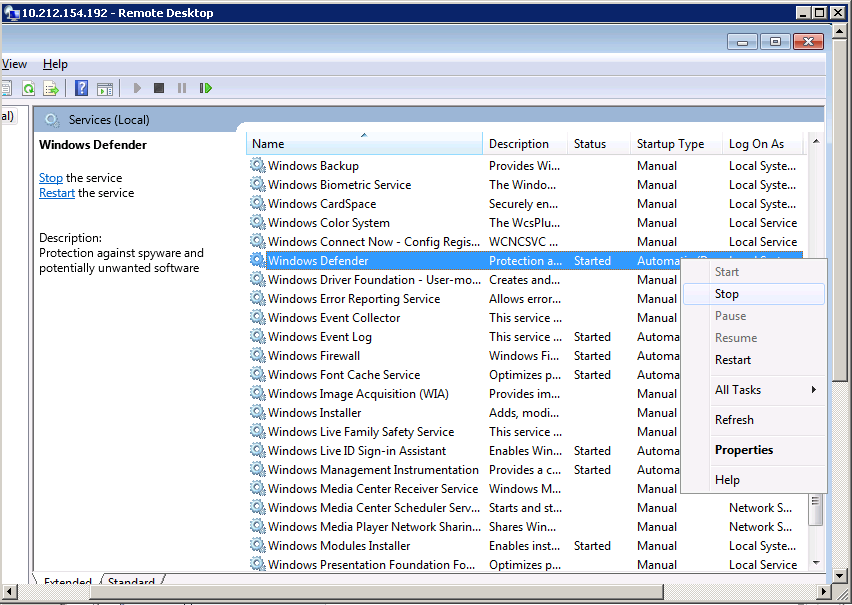The height and width of the screenshot is (605, 852).
Task: Click the Windows Event Log gear icon
Action: point(257,336)
